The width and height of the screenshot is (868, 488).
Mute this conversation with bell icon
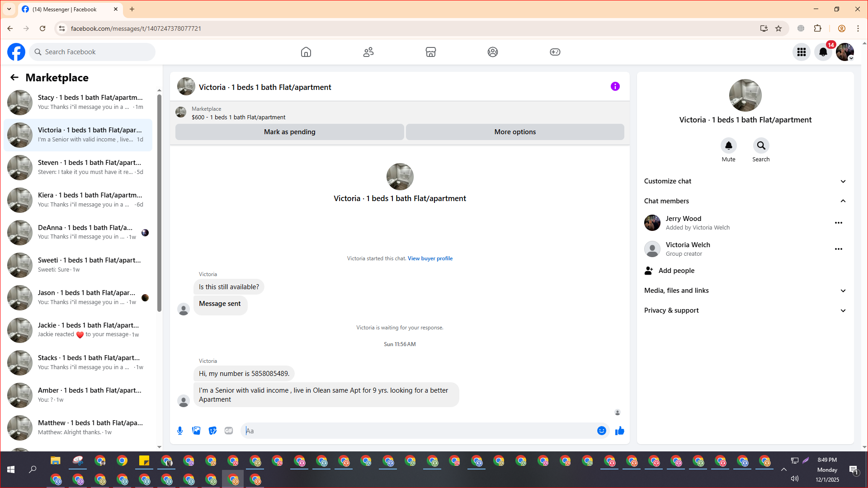729,145
